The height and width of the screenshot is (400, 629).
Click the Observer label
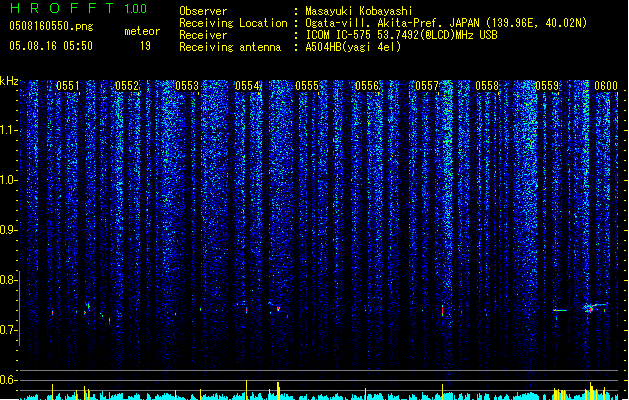203,11
